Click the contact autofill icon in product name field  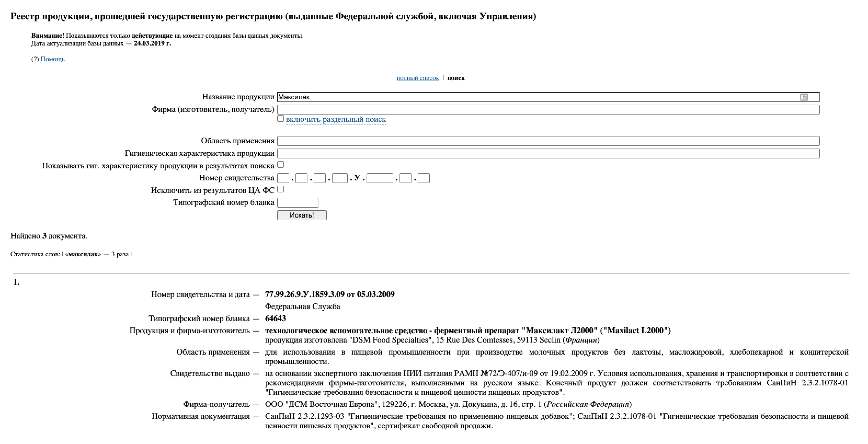tap(804, 97)
